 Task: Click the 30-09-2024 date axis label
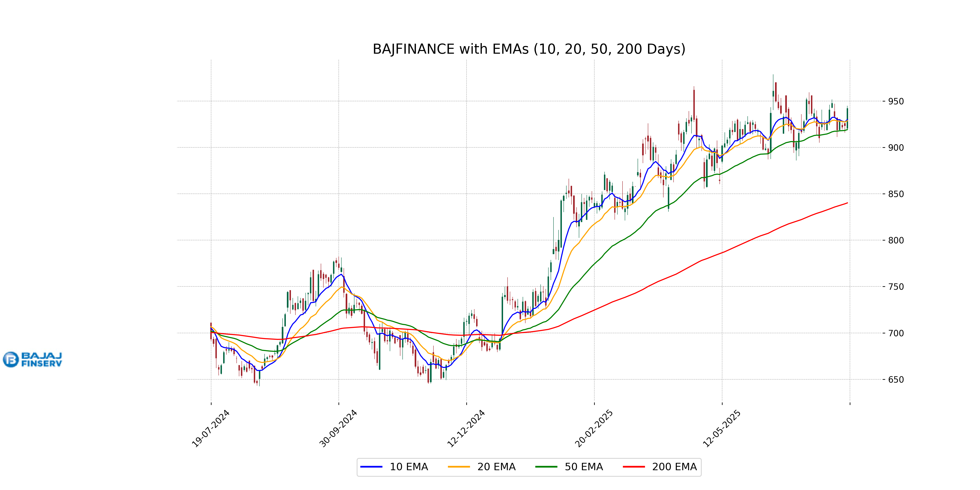pyautogui.click(x=338, y=428)
